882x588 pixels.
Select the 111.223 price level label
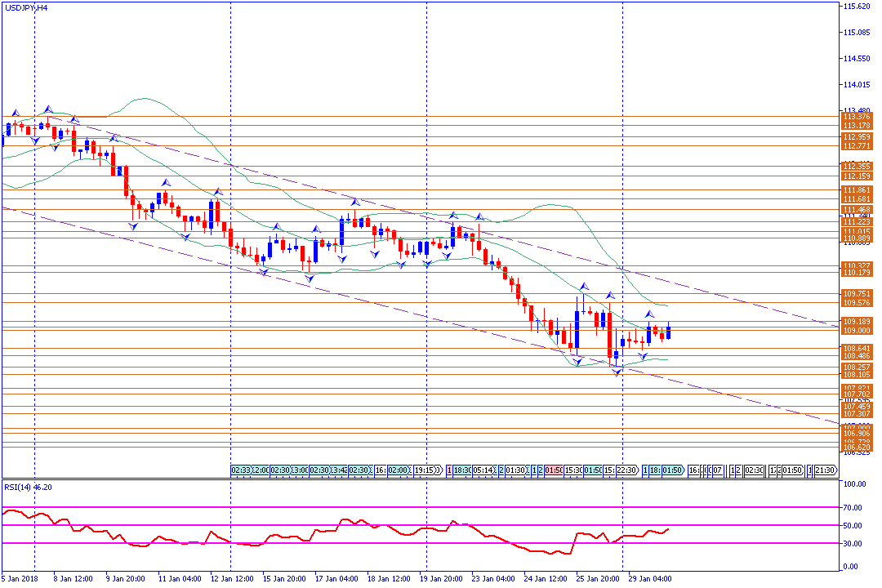tap(857, 222)
